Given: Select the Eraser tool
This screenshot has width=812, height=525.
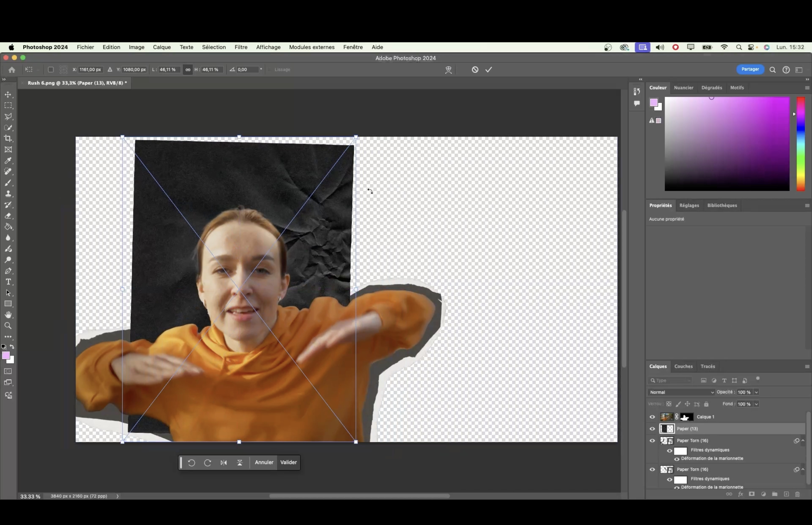Looking at the screenshot, I should [8, 216].
